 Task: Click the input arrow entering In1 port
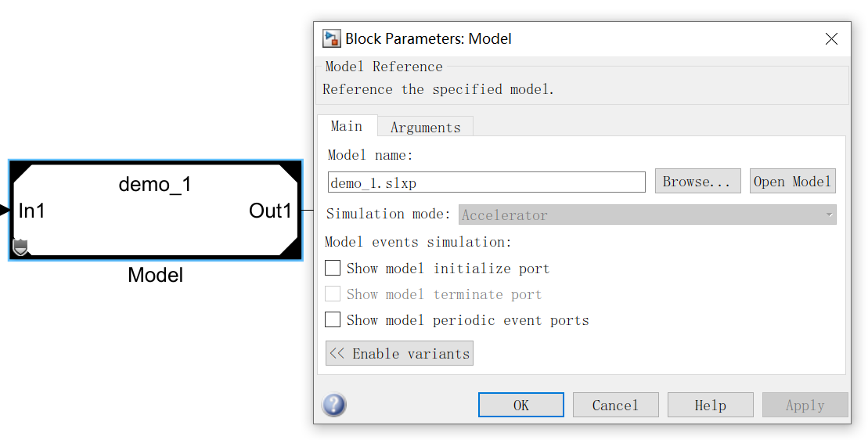(4, 210)
